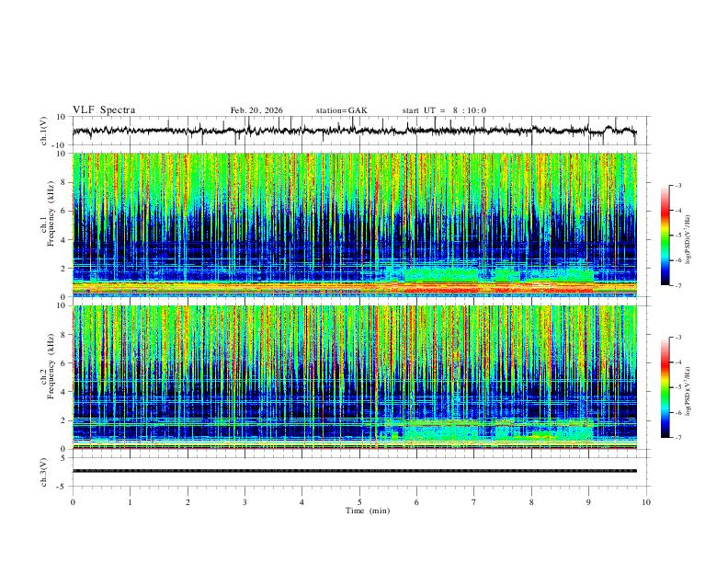Viewport: 728px width, 563px height.
Task: Click the ch.2 spectrogram color bar
Action: point(665,387)
